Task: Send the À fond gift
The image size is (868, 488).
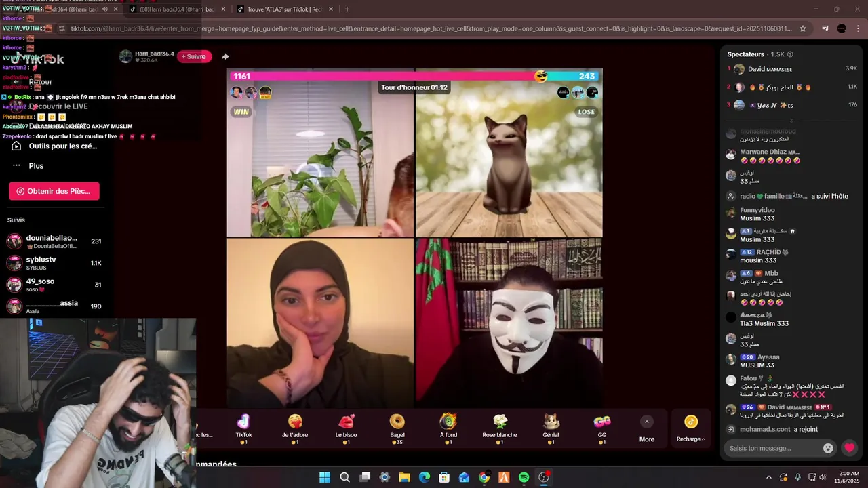Action: [448, 428]
